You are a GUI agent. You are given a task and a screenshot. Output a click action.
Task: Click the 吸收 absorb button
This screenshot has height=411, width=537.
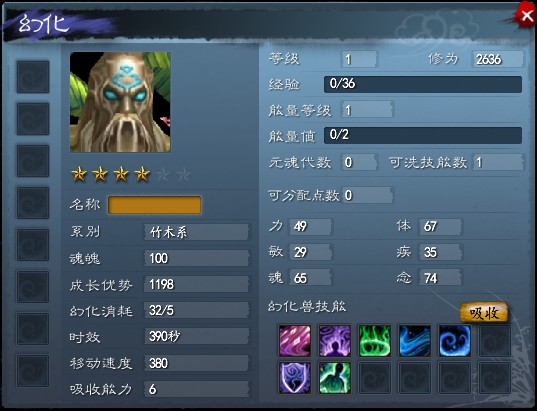pos(484,312)
